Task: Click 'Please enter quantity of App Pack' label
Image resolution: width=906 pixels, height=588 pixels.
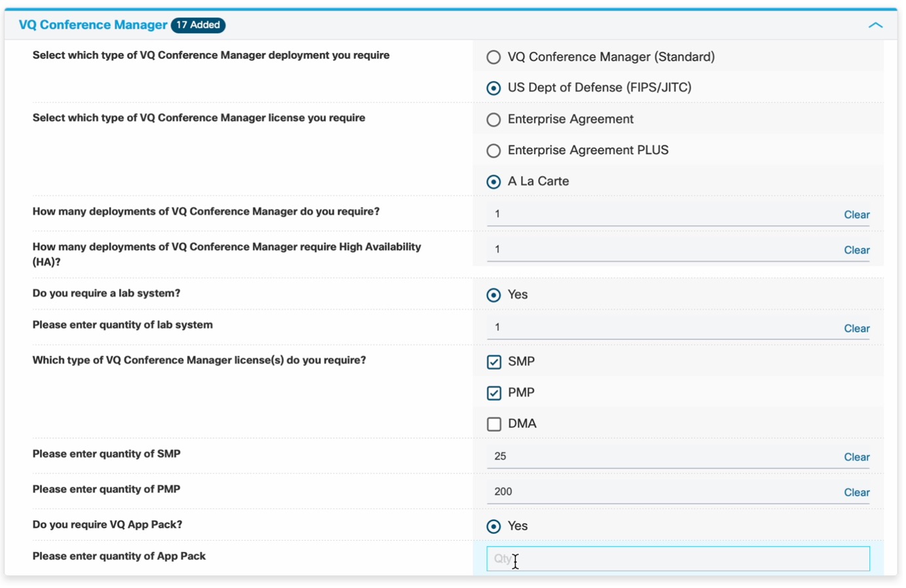Action: pyautogui.click(x=119, y=556)
